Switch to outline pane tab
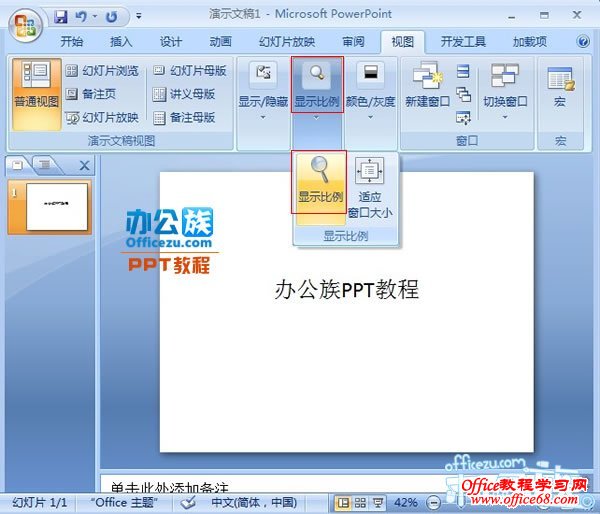This screenshot has height=514, width=600. click(x=44, y=165)
